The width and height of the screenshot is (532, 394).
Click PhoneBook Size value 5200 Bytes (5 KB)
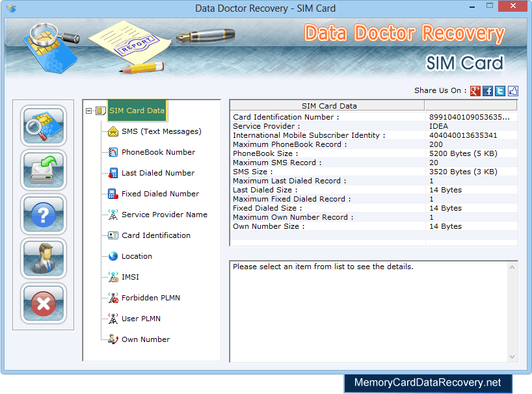(x=463, y=153)
